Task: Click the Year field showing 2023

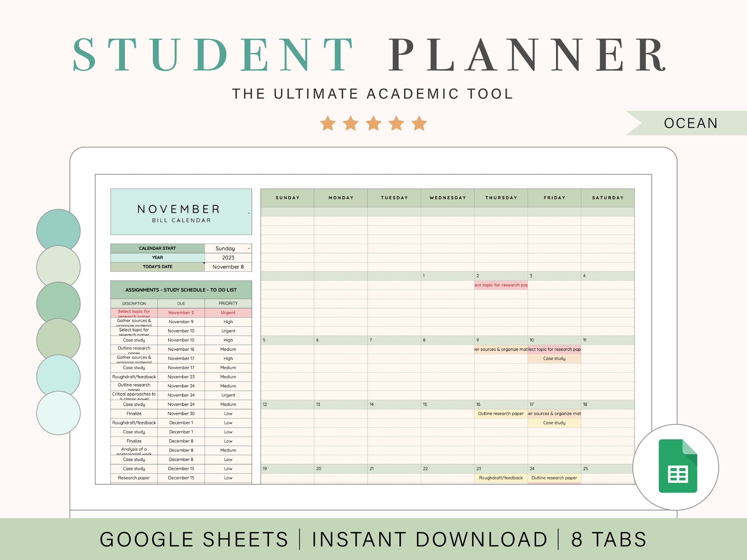Action: click(228, 257)
